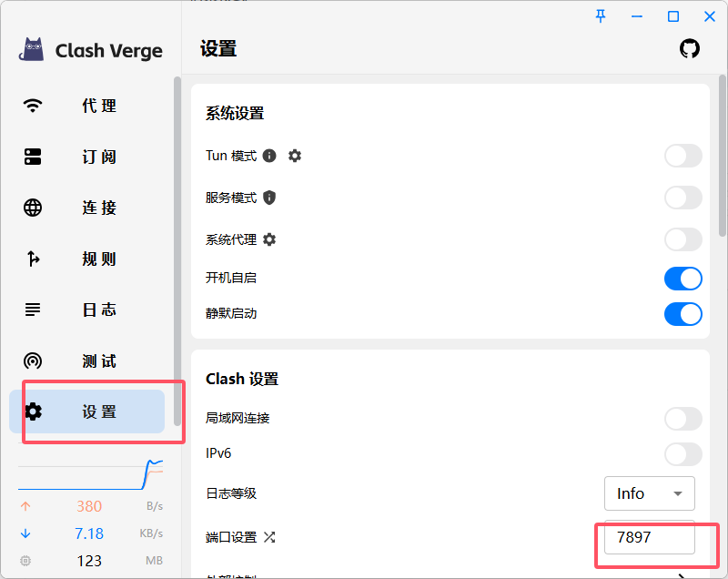Image resolution: width=728 pixels, height=579 pixels.
Task: Click the service mode shield icon
Action: (269, 198)
